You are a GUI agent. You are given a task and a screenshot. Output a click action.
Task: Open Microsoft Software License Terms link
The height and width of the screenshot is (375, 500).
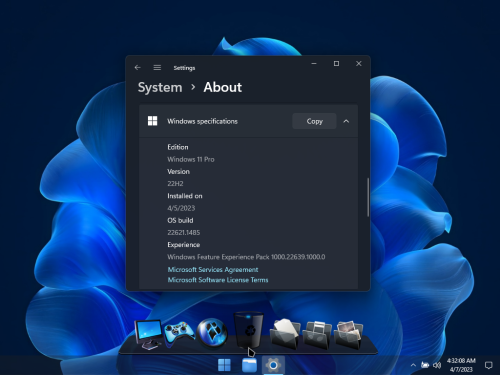pos(218,280)
